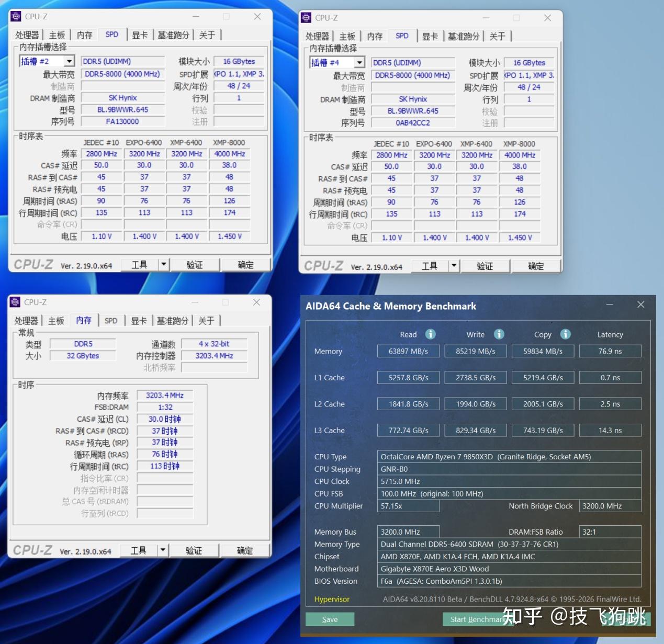Click North Bridge Clock 3200.0 MHz field
The height and width of the screenshot is (644, 664).
[x=610, y=506]
